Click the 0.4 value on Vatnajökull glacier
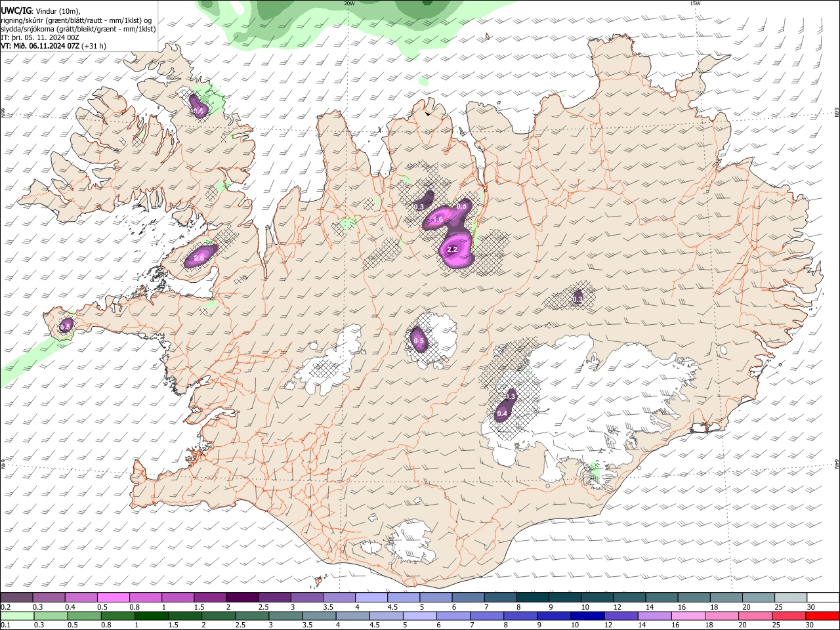The height and width of the screenshot is (630, 840). coord(502,413)
